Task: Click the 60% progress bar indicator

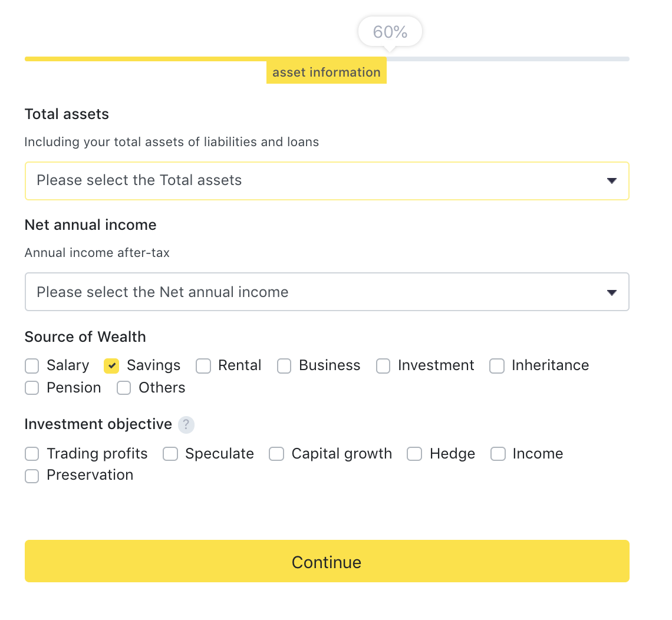Action: 390,32
